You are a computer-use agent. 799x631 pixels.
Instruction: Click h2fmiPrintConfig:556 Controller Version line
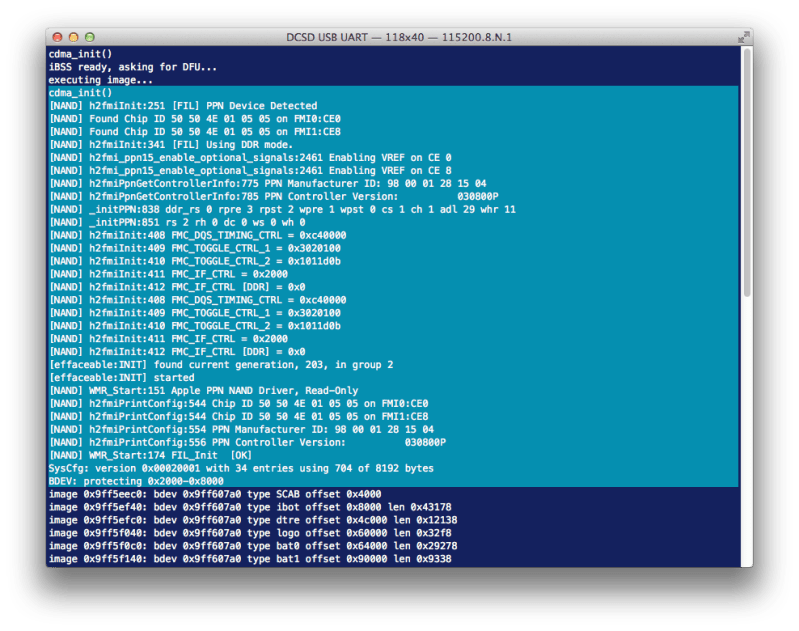click(x=247, y=442)
